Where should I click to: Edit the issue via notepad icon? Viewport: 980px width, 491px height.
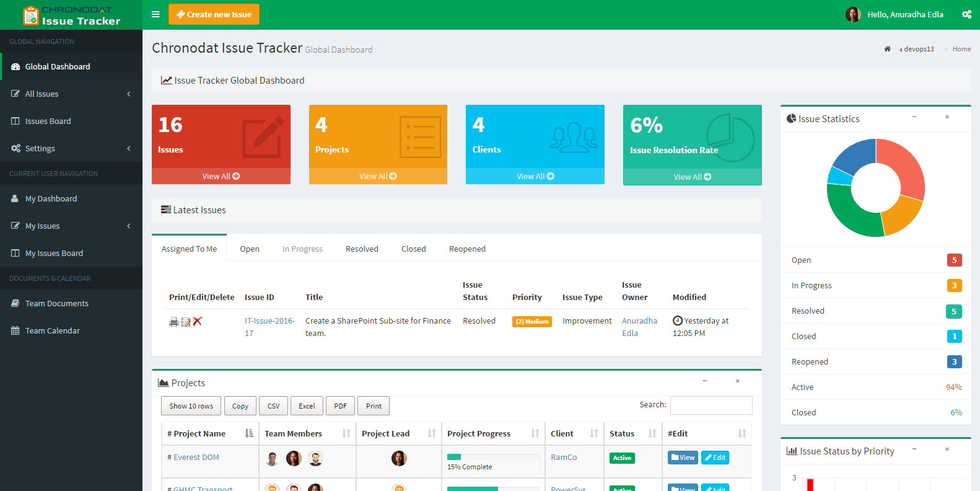coord(186,322)
